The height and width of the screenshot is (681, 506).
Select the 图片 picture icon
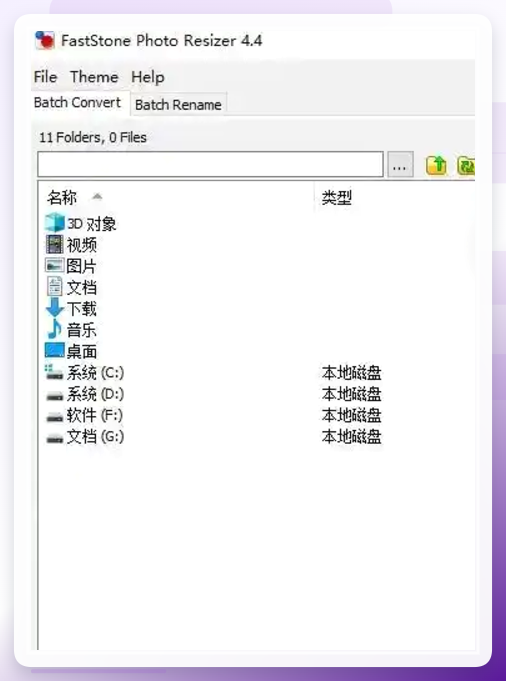[55, 265]
